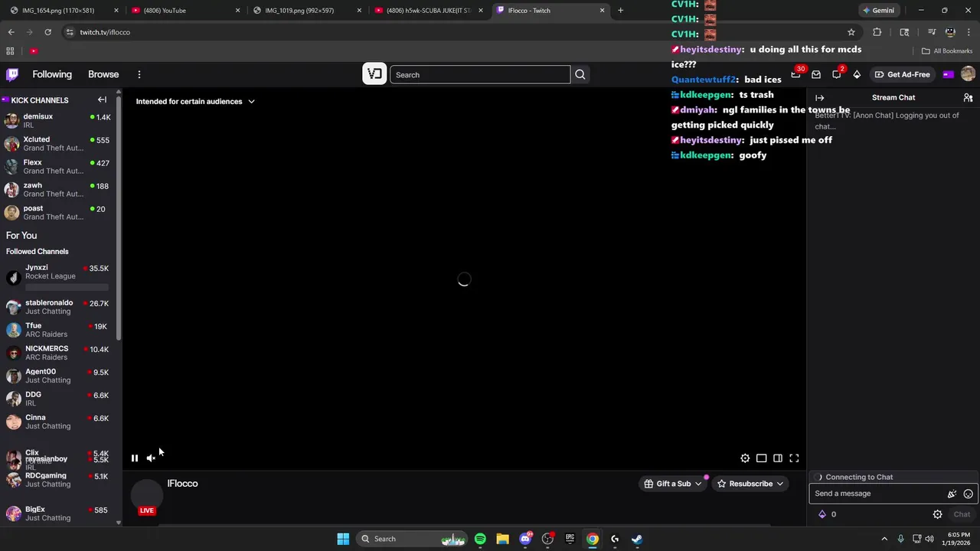
Task: Open Agent00 channel in sidebar
Action: (57, 377)
